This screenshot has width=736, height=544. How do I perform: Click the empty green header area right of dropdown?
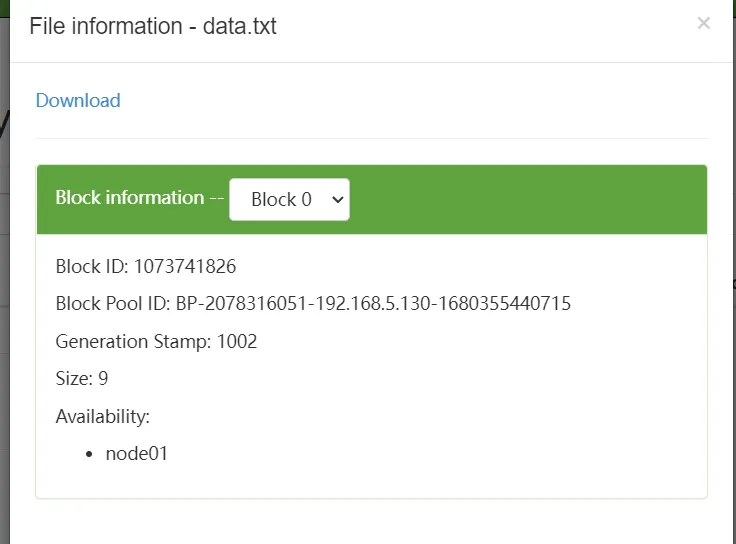coord(528,199)
